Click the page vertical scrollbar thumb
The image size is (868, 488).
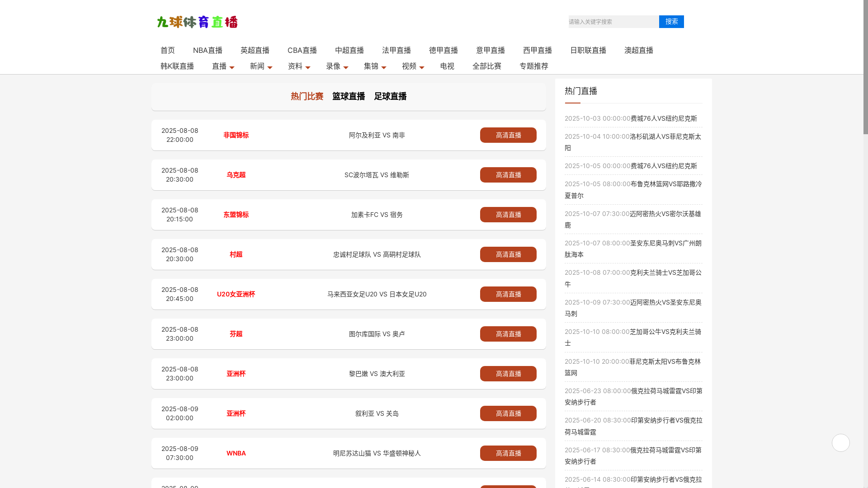click(x=866, y=68)
